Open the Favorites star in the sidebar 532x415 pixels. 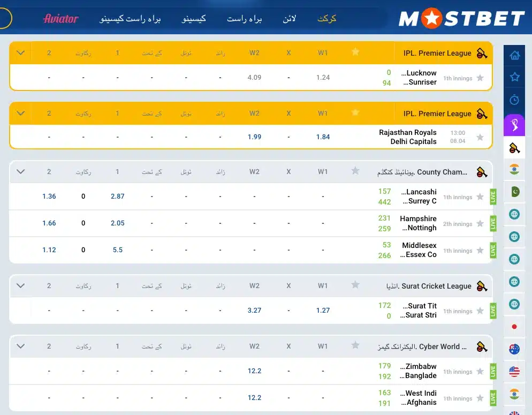pyautogui.click(x=514, y=77)
